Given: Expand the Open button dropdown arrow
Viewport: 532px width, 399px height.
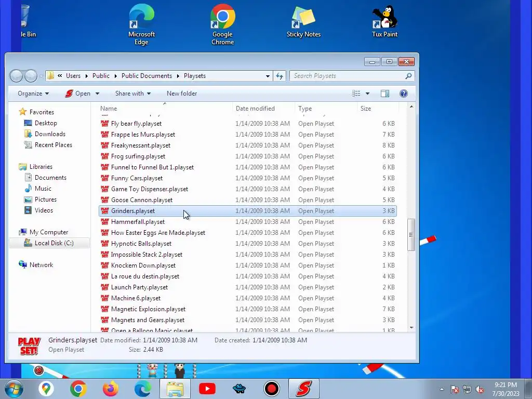Looking at the screenshot, I should click(x=97, y=94).
